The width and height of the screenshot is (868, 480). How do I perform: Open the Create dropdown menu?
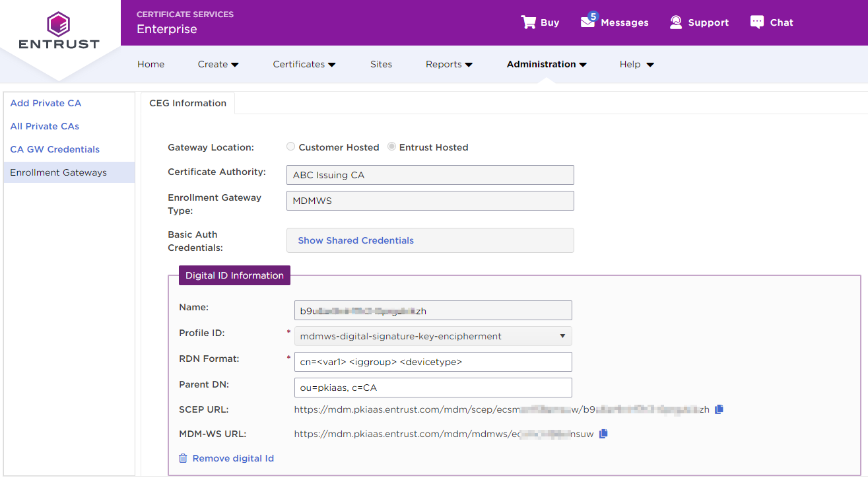tap(218, 64)
